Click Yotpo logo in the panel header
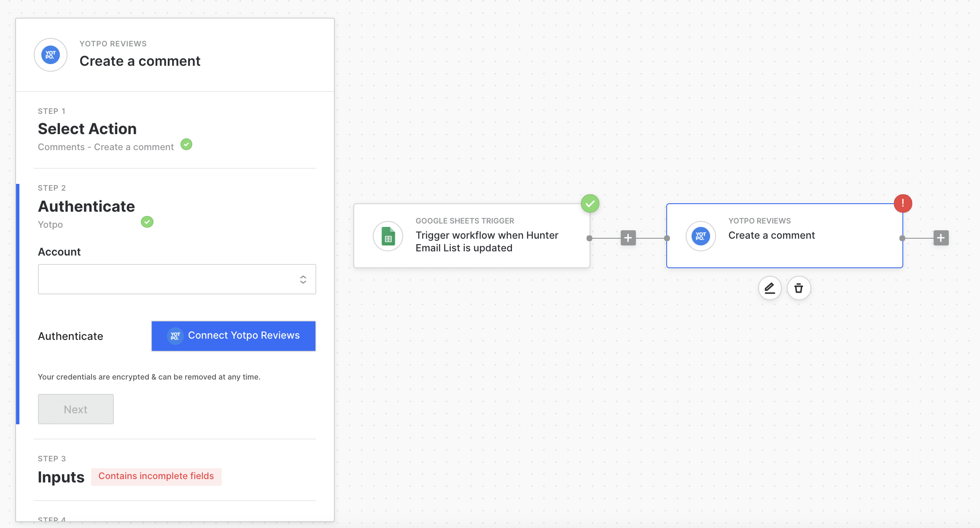 click(51, 55)
